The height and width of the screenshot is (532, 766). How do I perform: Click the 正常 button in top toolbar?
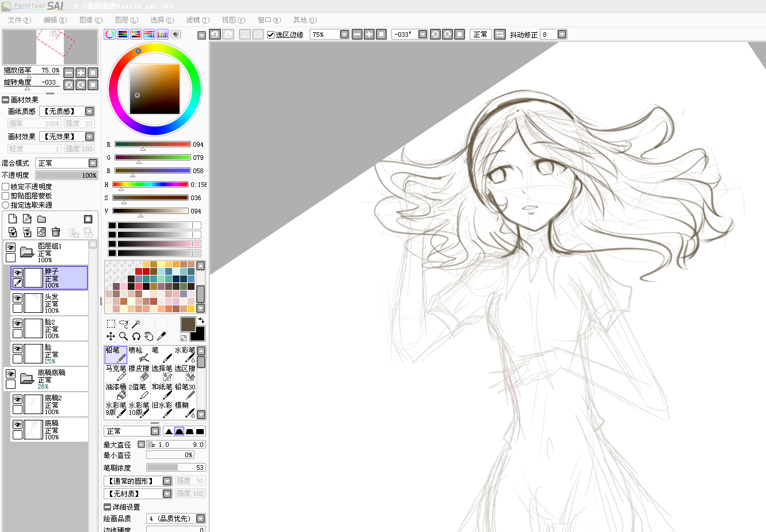(x=480, y=35)
